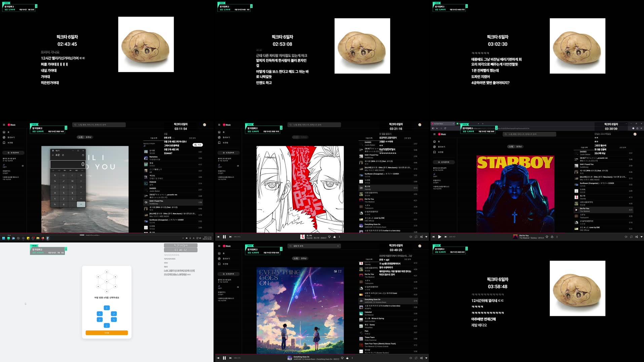This screenshot has height=362, width=644.
Task: Mute volume in the 03:49:25 player bar
Action: [411, 358]
